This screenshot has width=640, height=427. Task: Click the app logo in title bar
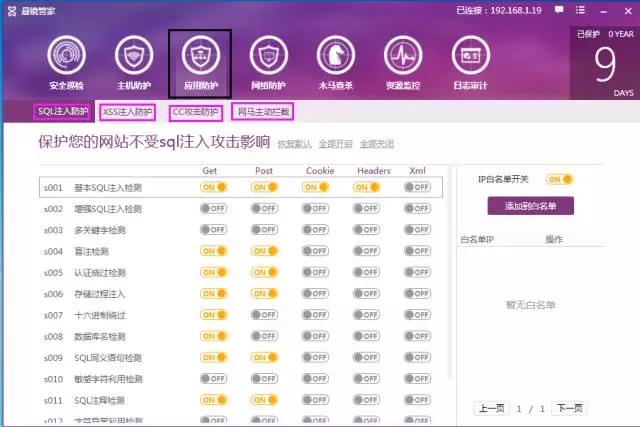point(12,11)
